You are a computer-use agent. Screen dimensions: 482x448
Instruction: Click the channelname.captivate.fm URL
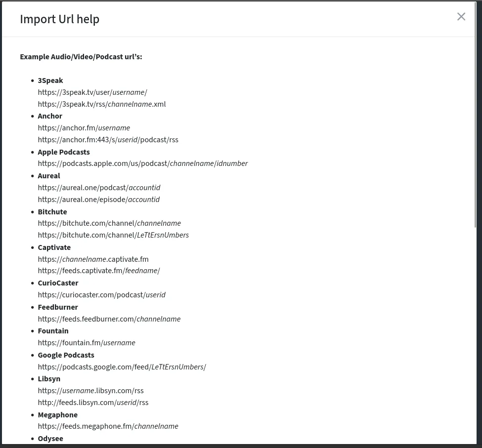[x=93, y=259]
